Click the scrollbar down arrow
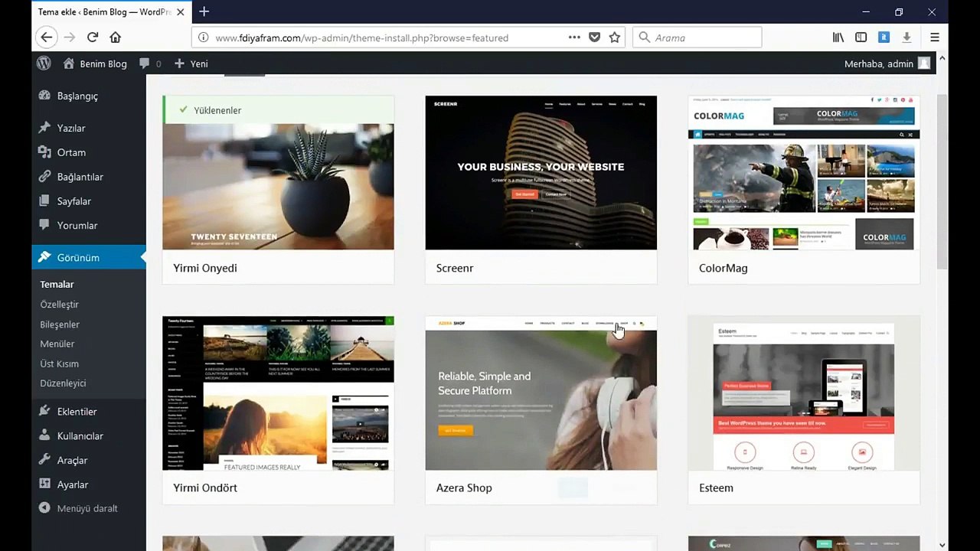The image size is (980, 551). point(942,545)
